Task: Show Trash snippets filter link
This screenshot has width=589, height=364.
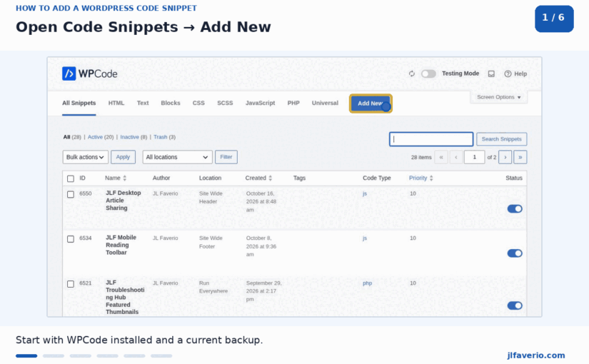Action: coord(161,137)
